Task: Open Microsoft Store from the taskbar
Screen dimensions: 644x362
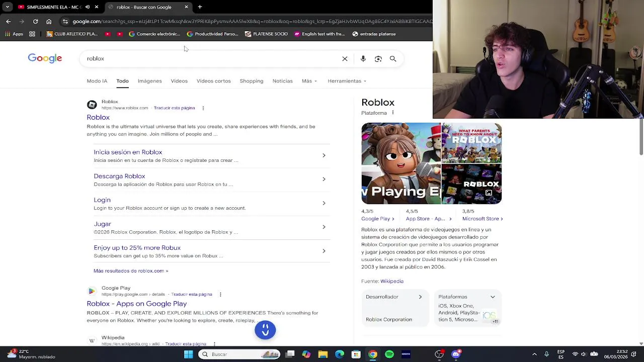Action: (x=356, y=354)
